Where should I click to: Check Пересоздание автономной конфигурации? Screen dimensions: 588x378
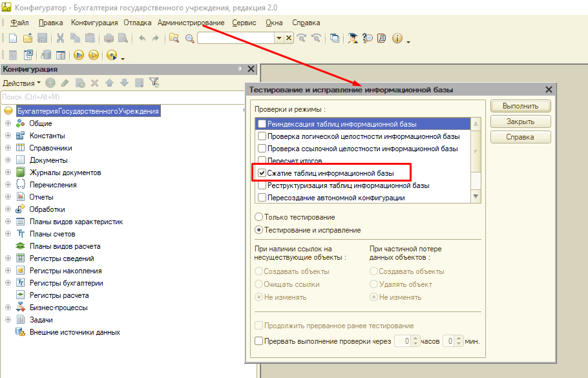pyautogui.click(x=262, y=198)
